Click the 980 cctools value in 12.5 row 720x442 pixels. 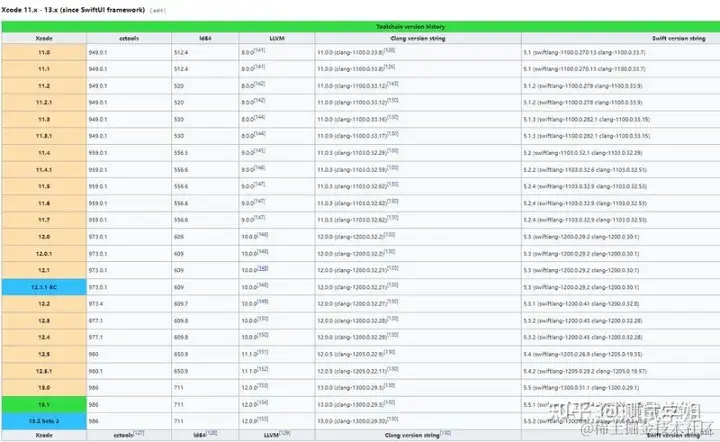(x=93, y=355)
